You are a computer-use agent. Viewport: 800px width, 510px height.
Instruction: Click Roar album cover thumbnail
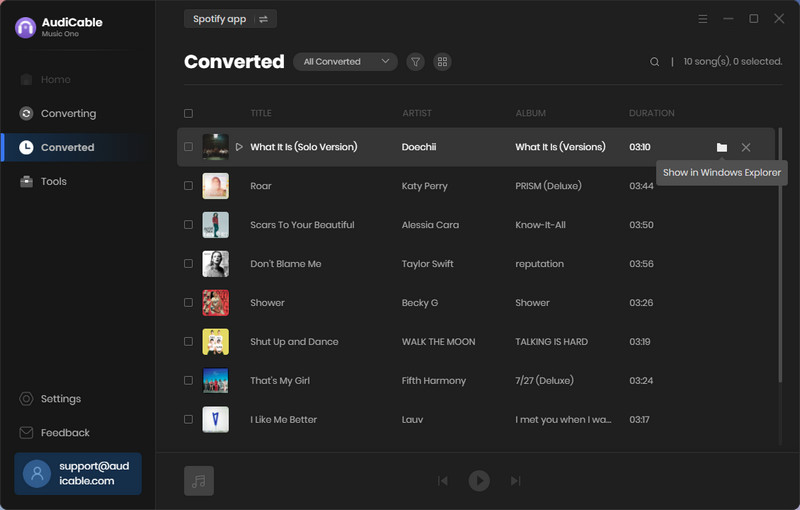click(215, 186)
